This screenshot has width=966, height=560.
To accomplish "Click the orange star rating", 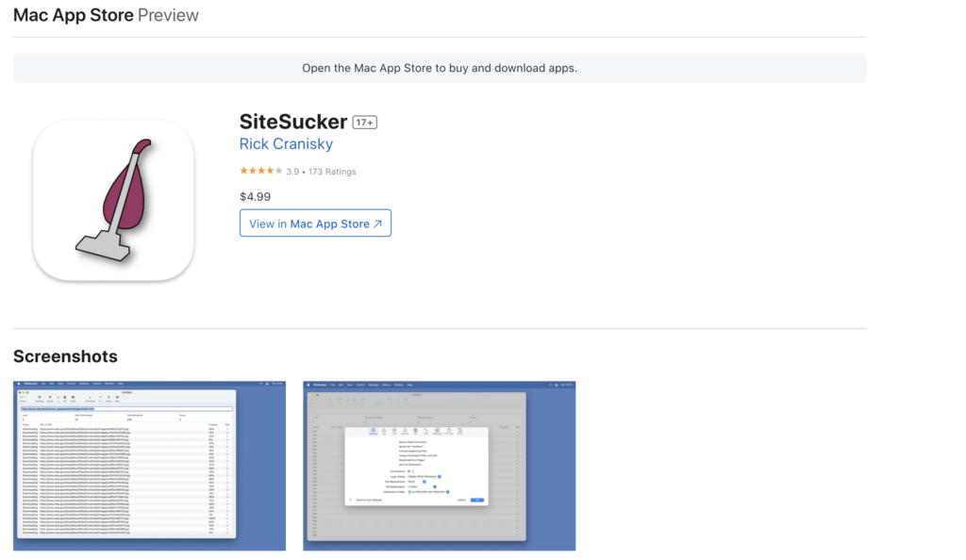I will tap(261, 171).
